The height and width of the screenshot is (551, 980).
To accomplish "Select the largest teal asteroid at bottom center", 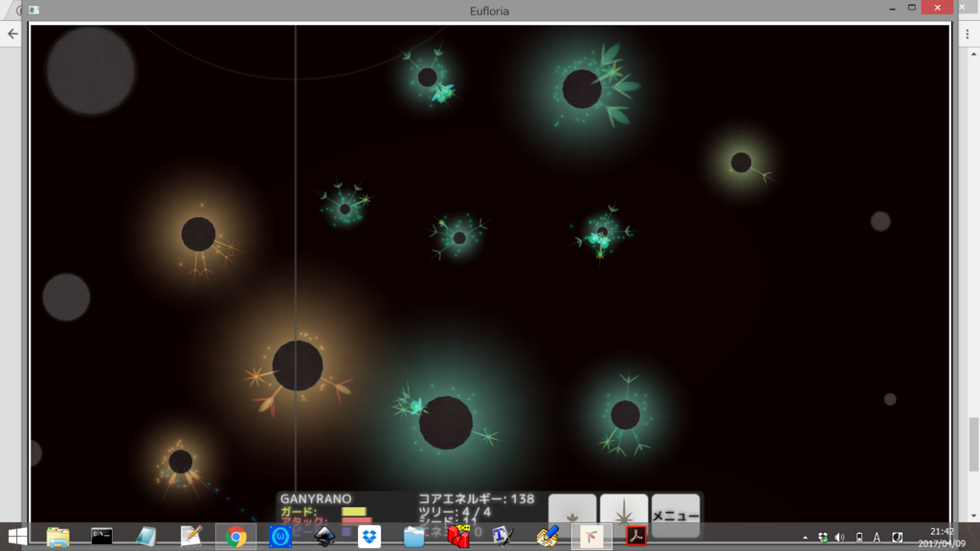I will coord(446,423).
